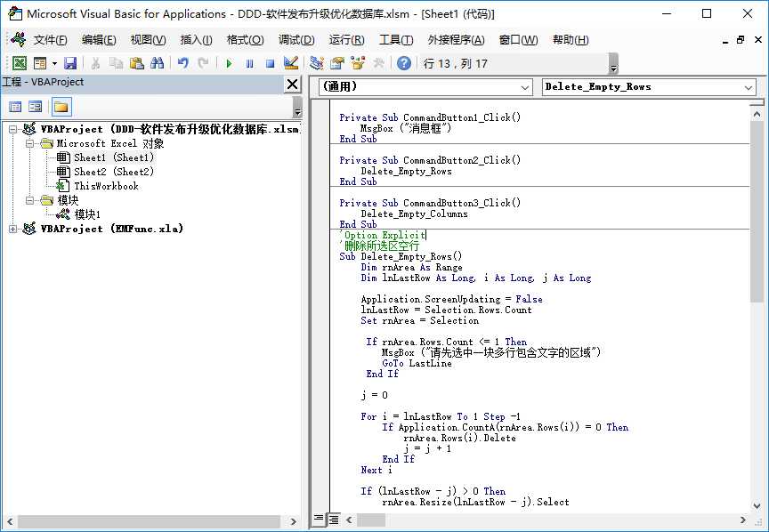
Task: Close the Project VBAProject pane
Action: 292,85
